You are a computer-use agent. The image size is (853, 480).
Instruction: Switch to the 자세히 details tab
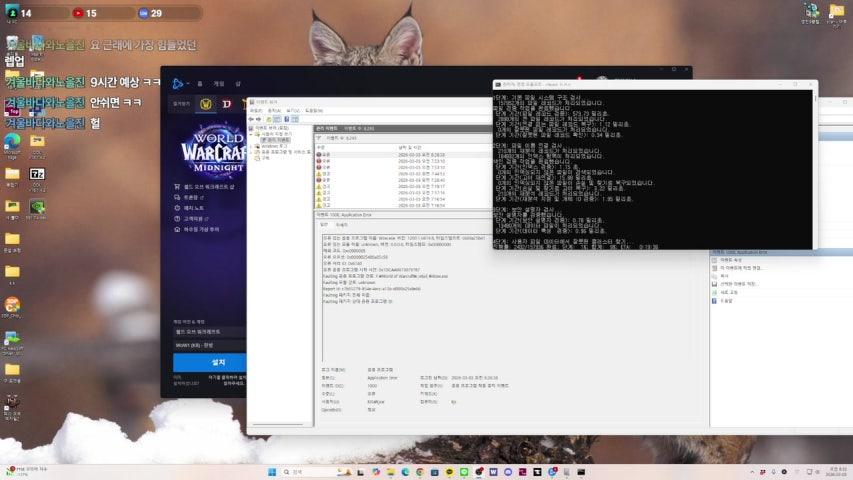[341, 225]
